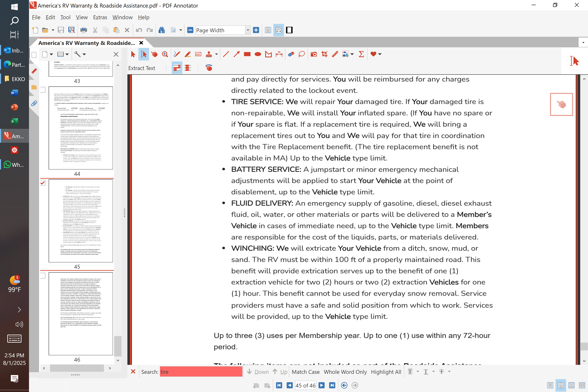The width and height of the screenshot is (588, 392).
Task: Choose the Measure distance tool
Action: (279, 54)
